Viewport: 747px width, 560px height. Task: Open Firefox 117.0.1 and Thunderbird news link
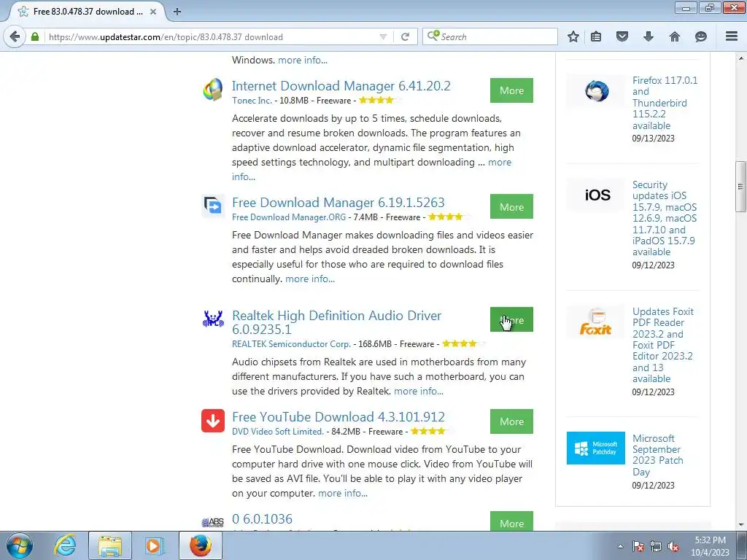tap(665, 103)
